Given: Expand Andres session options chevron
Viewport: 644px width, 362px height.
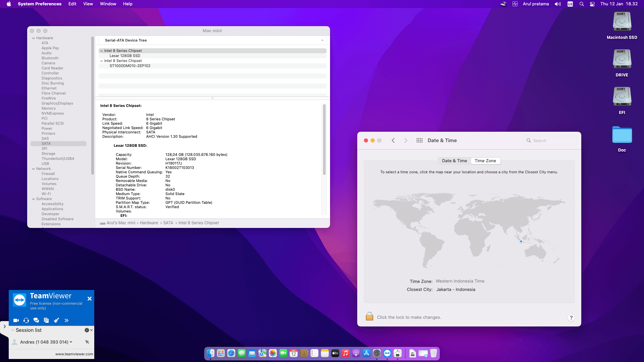Looking at the screenshot, I should pyautogui.click(x=71, y=342).
